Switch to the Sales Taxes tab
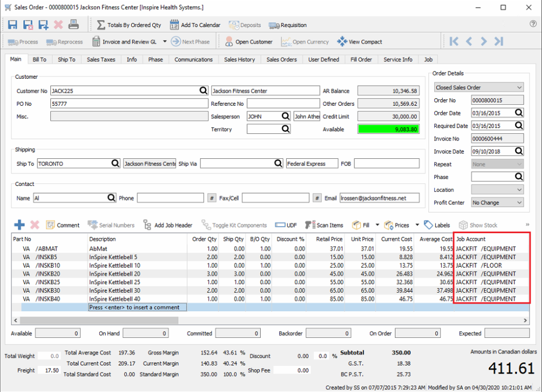542x392 pixels. (x=101, y=60)
